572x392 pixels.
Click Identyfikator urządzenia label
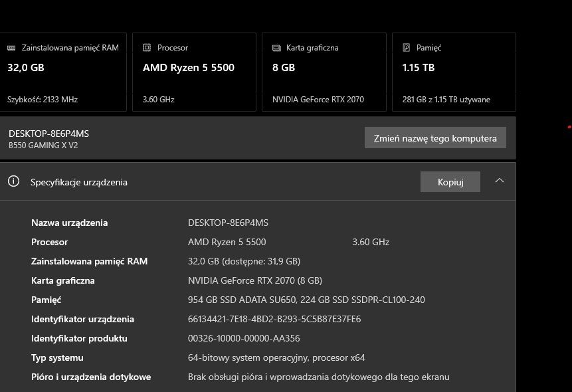tap(83, 320)
